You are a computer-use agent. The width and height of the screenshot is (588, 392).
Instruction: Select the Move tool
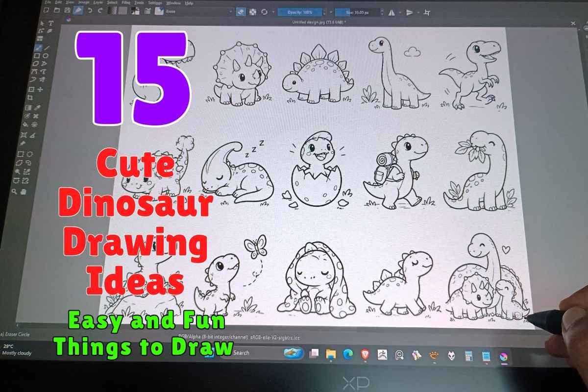tap(40, 89)
